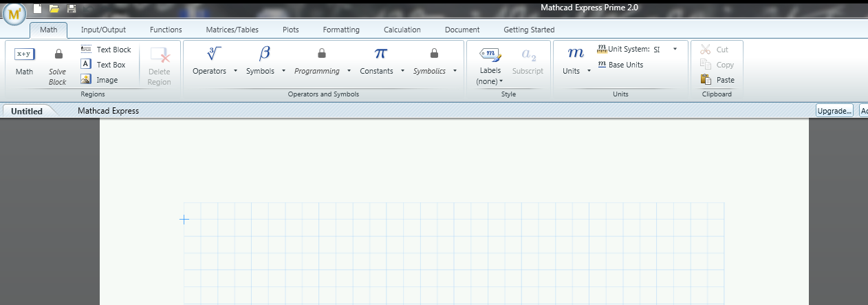
Task: Expand the Constants dropdown arrow
Action: [x=402, y=71]
